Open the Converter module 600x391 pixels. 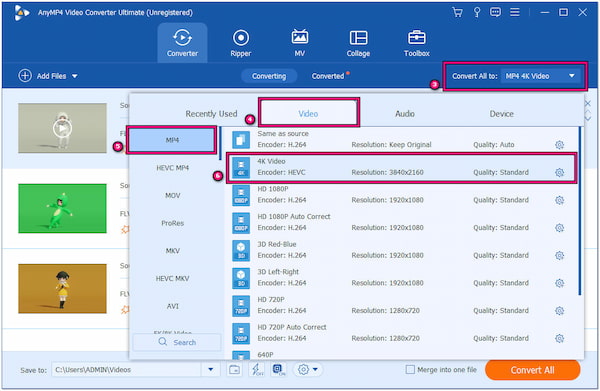(x=182, y=43)
